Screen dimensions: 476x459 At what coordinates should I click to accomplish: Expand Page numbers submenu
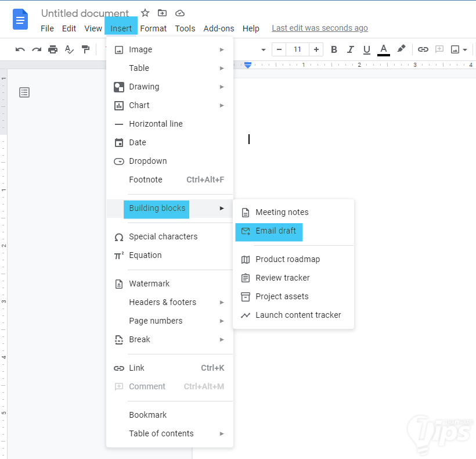coord(170,321)
